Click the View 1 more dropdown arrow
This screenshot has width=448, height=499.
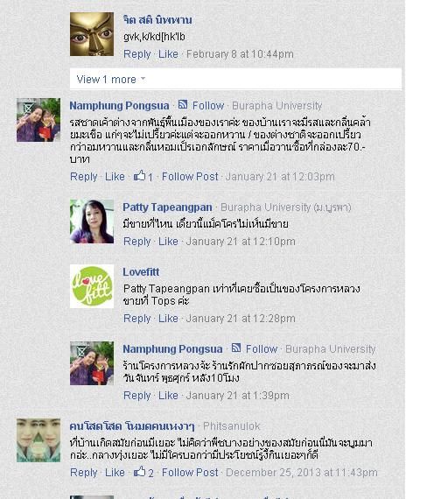click(143, 78)
